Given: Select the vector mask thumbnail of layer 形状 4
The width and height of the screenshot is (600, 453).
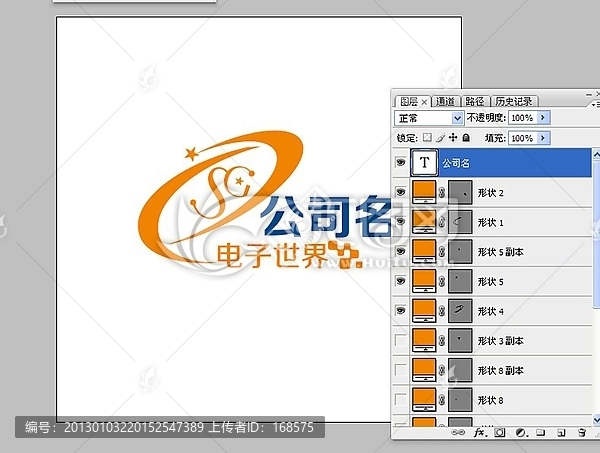Looking at the screenshot, I should pos(460,311).
